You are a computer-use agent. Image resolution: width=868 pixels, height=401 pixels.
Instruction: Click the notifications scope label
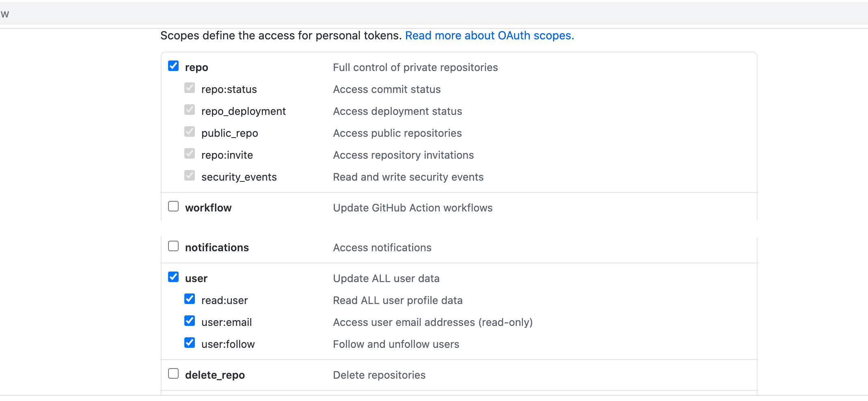pos(217,248)
